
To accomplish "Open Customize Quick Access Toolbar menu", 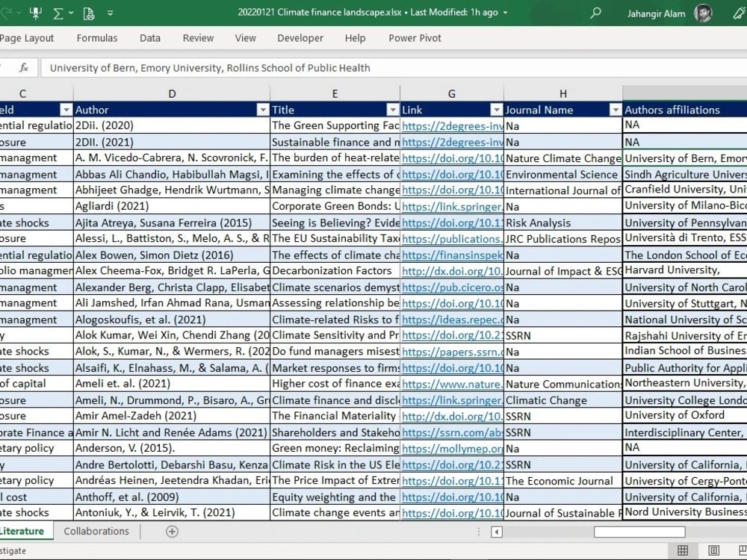I will pos(110,13).
